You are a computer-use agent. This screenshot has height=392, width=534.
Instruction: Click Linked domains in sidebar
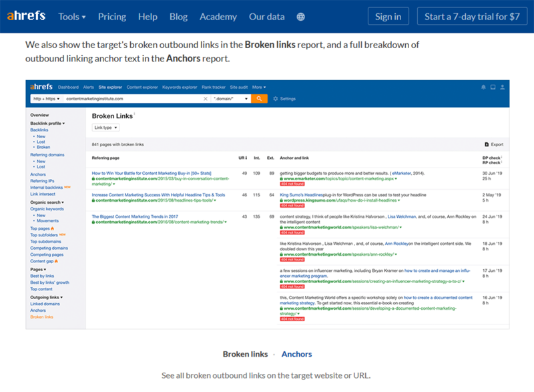pyautogui.click(x=45, y=304)
